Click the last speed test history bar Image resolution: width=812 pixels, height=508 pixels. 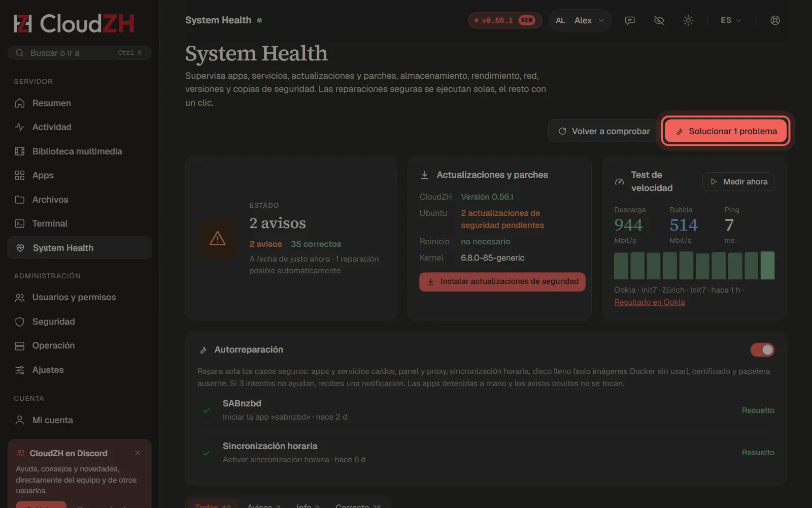pyautogui.click(x=767, y=265)
